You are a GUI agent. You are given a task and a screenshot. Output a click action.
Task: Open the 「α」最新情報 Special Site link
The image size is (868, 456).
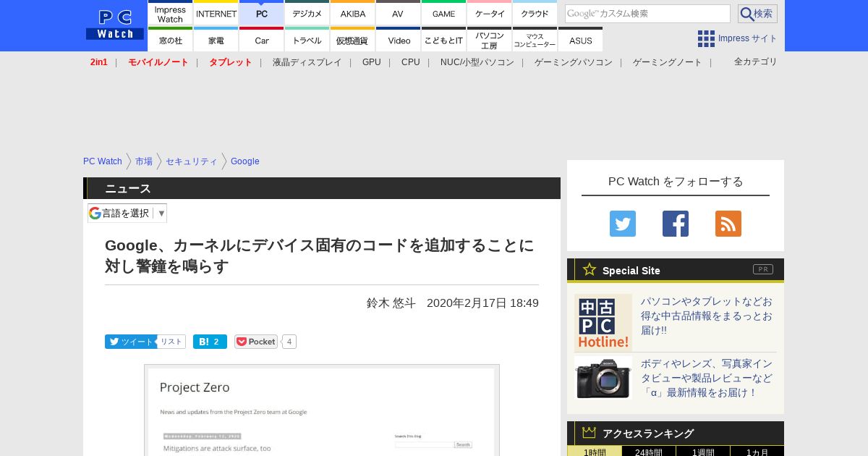[x=707, y=378]
